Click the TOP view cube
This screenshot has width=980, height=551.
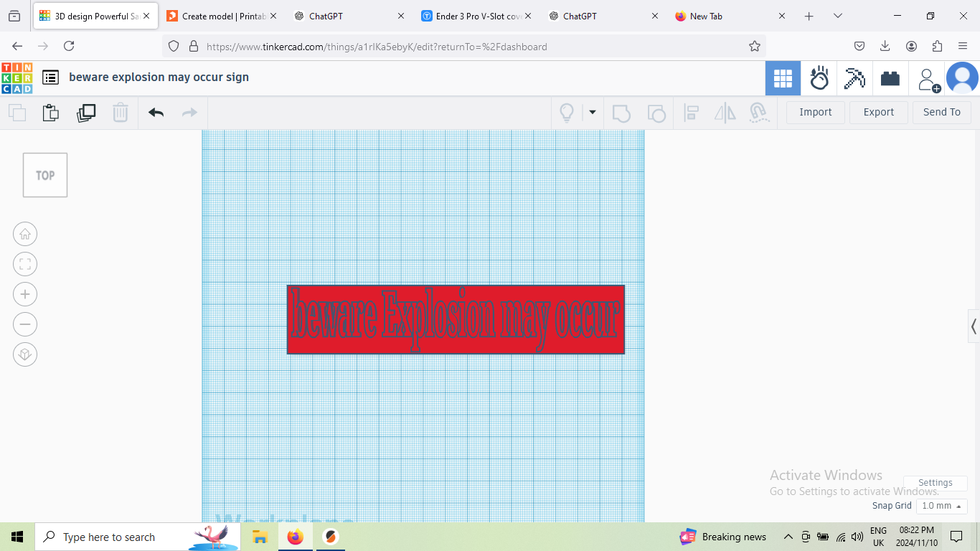coord(45,175)
